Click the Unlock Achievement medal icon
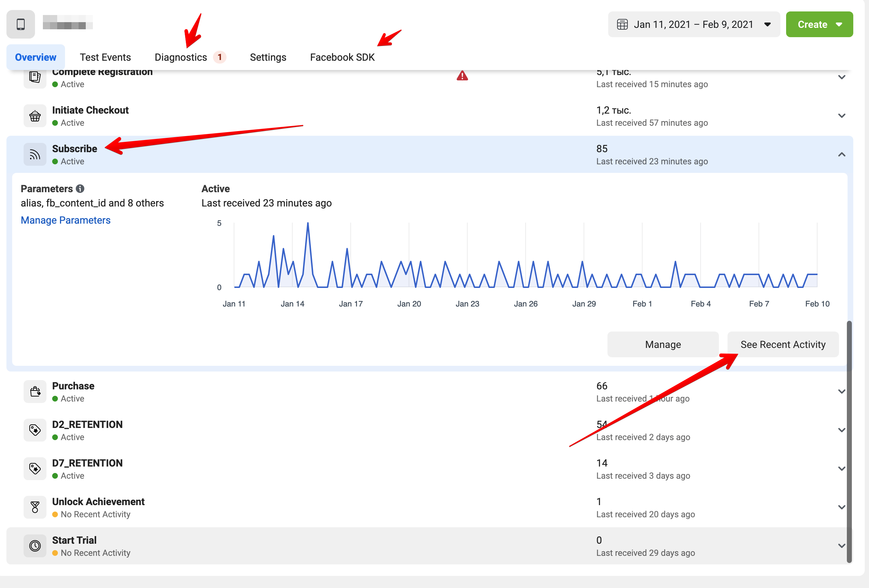Viewport: 869px width, 588px height. point(35,507)
